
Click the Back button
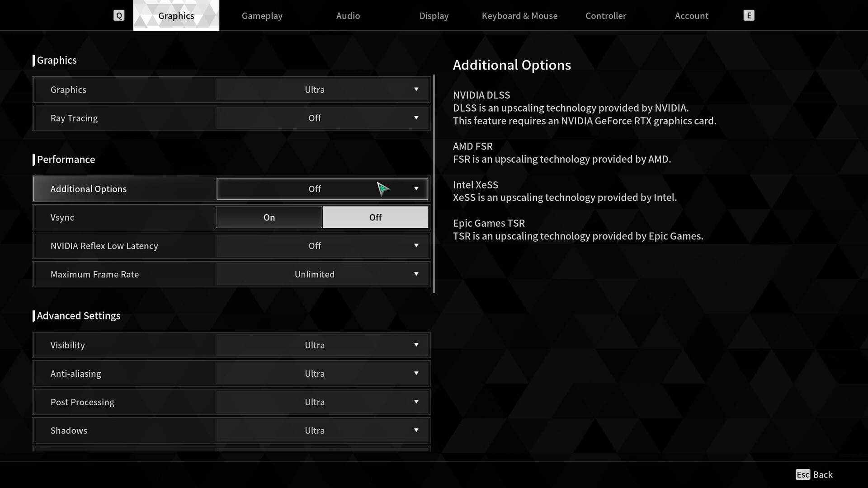(822, 474)
